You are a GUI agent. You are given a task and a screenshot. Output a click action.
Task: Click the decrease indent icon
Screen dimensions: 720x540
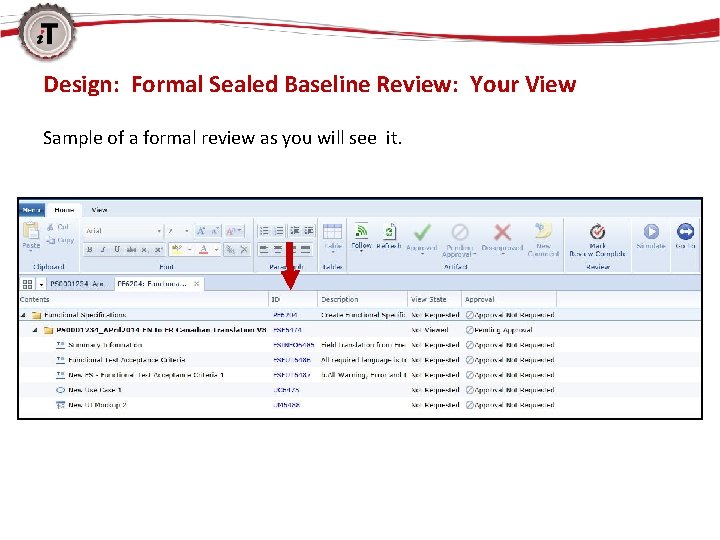point(294,231)
